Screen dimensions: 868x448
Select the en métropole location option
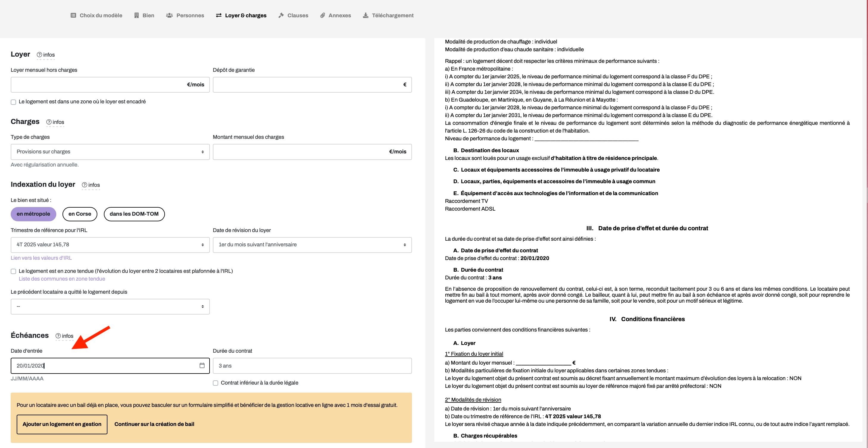pos(33,214)
